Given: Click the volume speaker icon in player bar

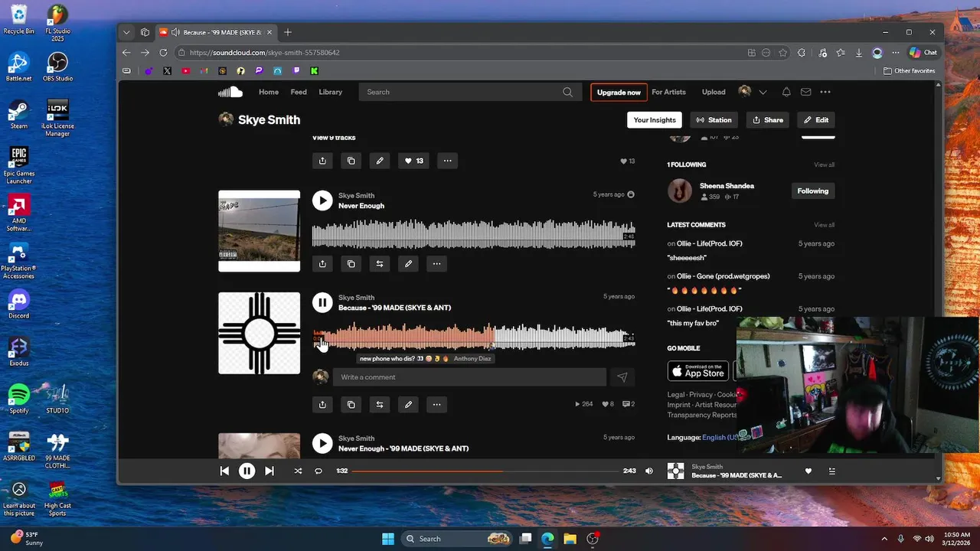Looking at the screenshot, I should tap(649, 471).
